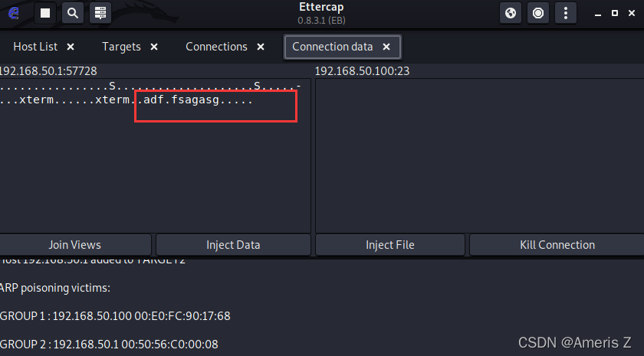Click the stop MITM round icon

(x=538, y=13)
